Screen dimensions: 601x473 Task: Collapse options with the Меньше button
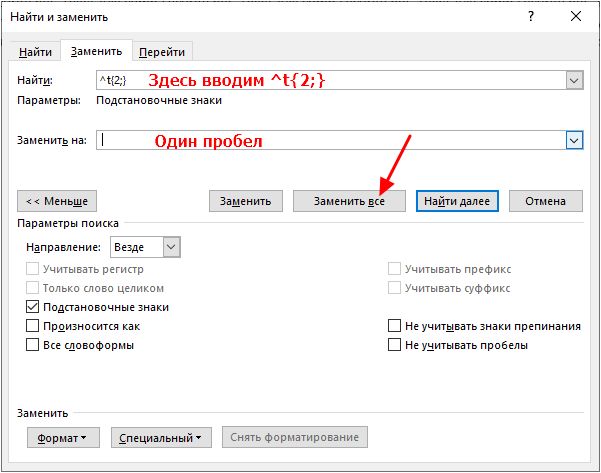click(x=57, y=201)
